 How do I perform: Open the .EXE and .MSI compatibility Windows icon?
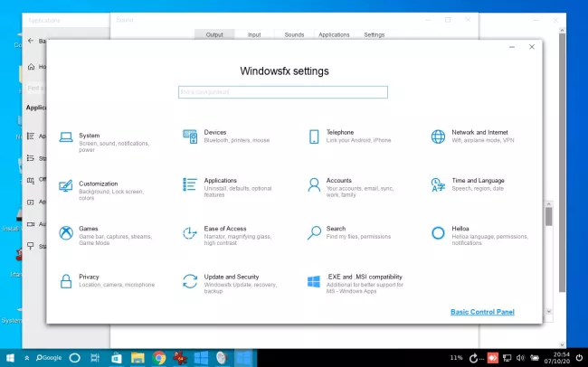[314, 281]
